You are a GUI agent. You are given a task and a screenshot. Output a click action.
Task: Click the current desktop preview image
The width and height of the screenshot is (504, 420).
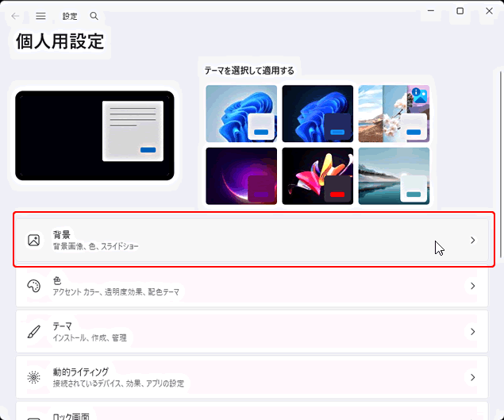pos(94,136)
